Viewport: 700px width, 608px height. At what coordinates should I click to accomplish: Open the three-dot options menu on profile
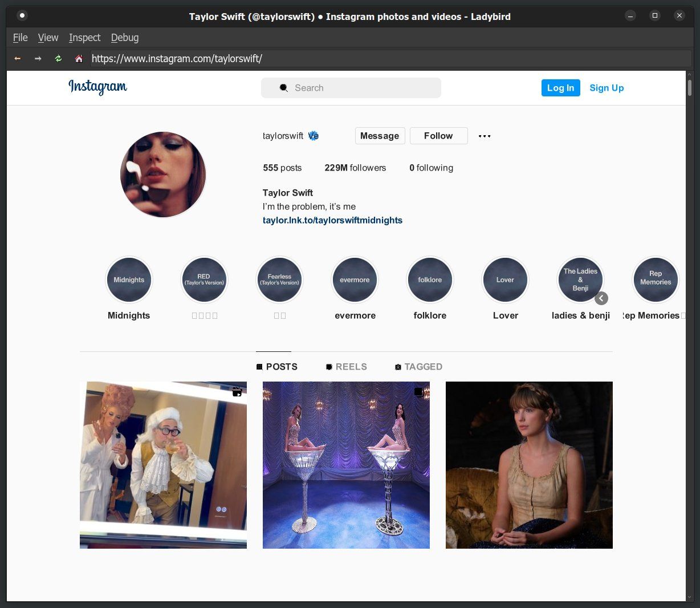click(485, 136)
